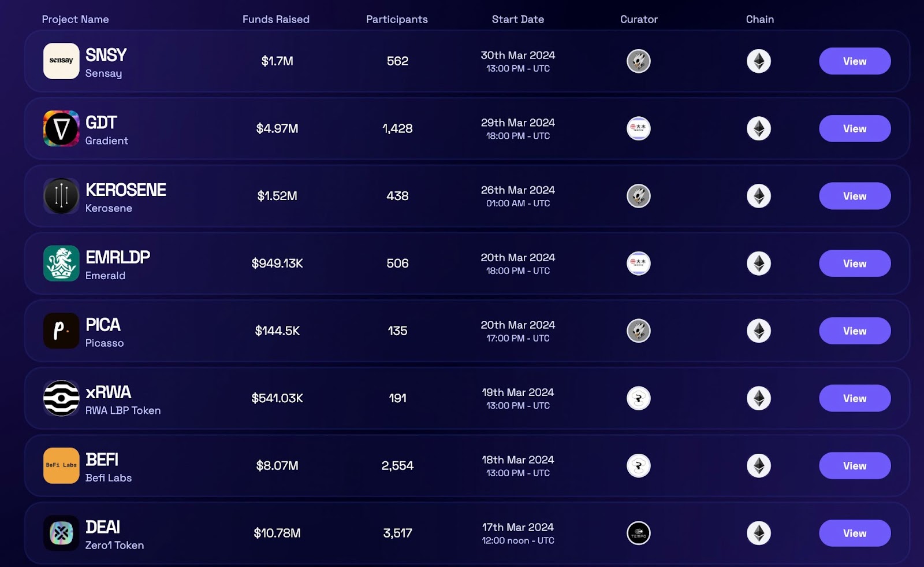View the KEROSENE project details

(x=855, y=196)
